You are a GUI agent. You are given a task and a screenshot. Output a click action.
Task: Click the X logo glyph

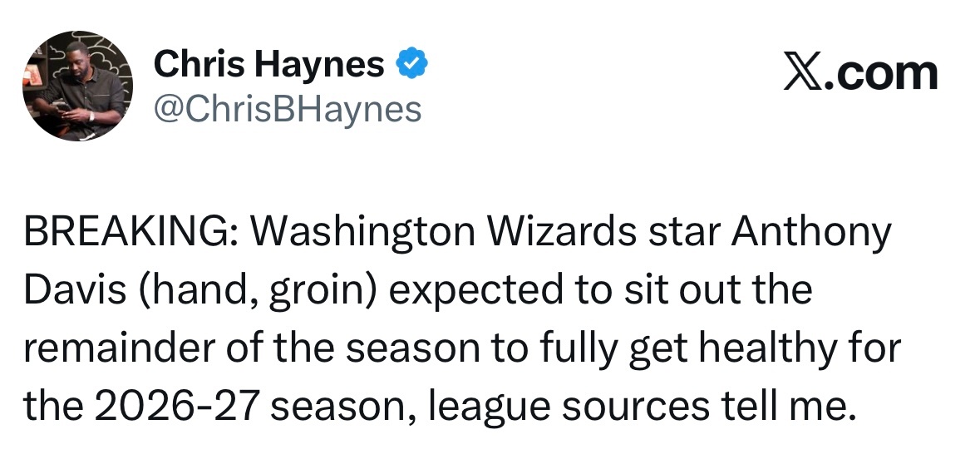pyautogui.click(x=800, y=73)
